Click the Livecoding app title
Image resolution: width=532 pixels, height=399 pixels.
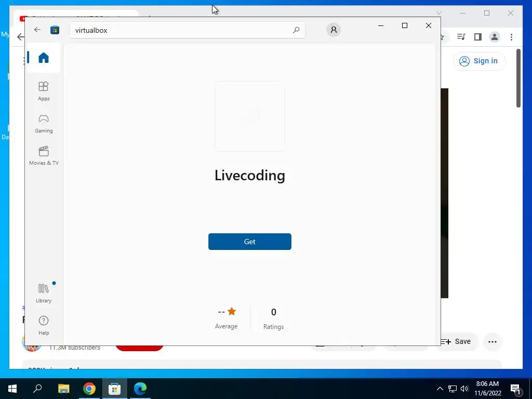pos(250,176)
